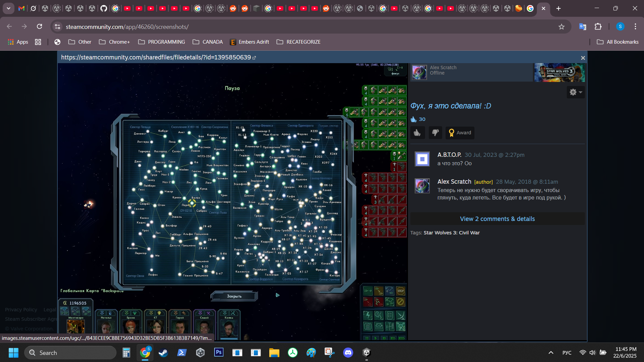The height and width of the screenshot is (362, 644).
Task: Open the CANADA bookmarks folder
Action: (x=208, y=42)
